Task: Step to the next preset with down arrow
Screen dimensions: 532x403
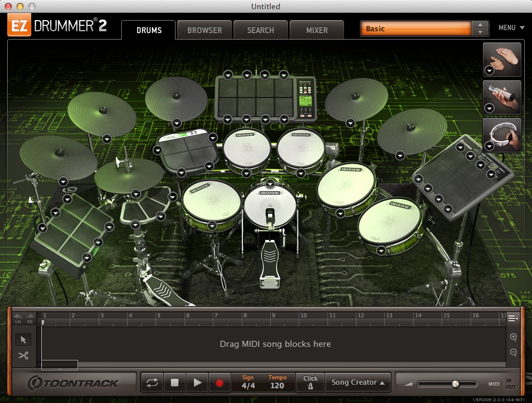Action: pos(480,32)
